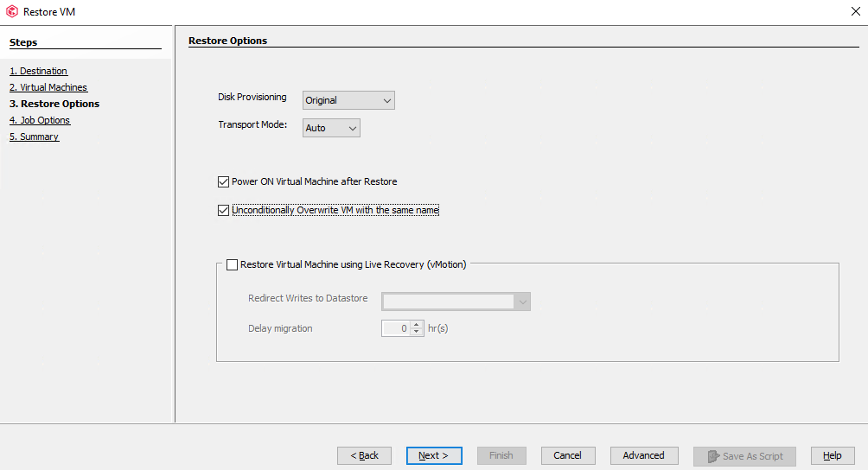Open Redirect Writes to Datastore combo box

point(456,302)
